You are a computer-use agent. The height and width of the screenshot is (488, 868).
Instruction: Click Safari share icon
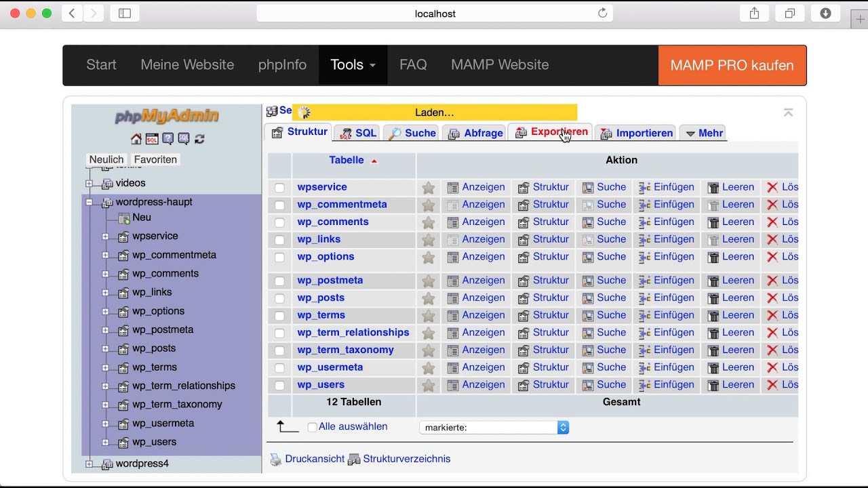pos(754,14)
